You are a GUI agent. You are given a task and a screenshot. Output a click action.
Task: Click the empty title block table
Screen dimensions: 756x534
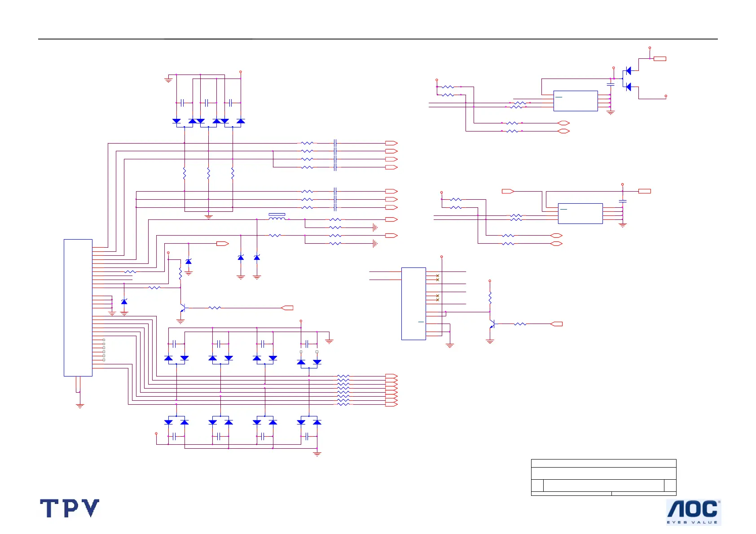click(x=603, y=477)
